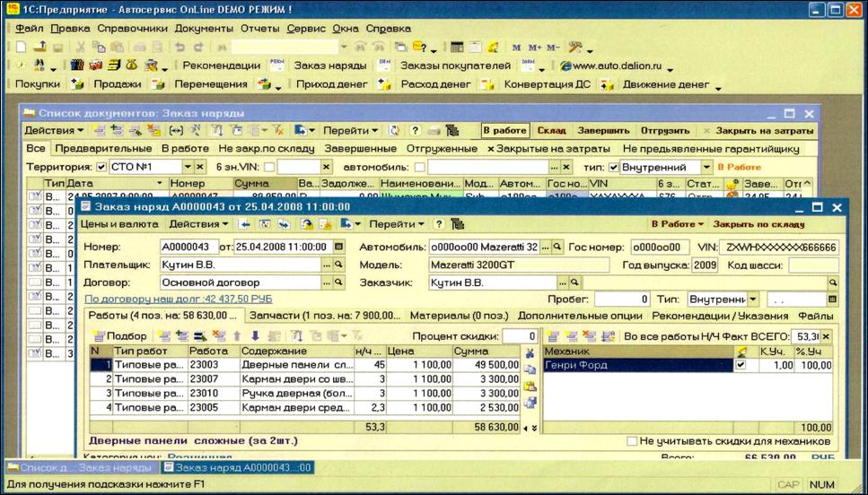
Task: Click magnifier icon next to Автомобиль field
Action: pyautogui.click(x=557, y=247)
